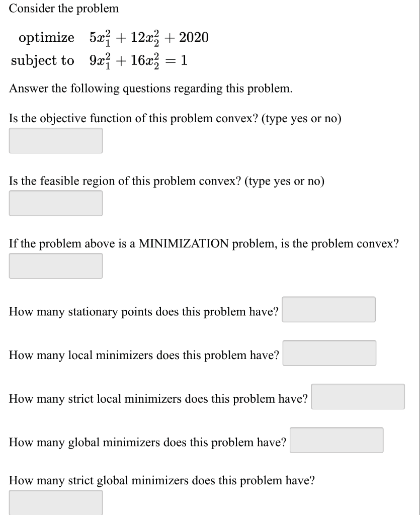The height and width of the screenshot is (515, 420).
Task: Click the global minimizers count answer box
Action: tap(337, 440)
